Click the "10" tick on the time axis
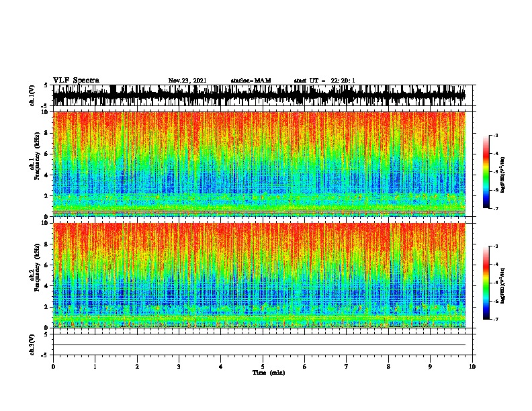 pos(472,367)
